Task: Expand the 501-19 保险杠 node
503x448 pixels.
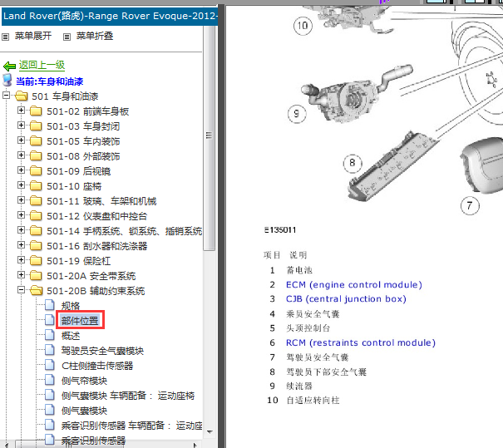Action: coord(21,260)
